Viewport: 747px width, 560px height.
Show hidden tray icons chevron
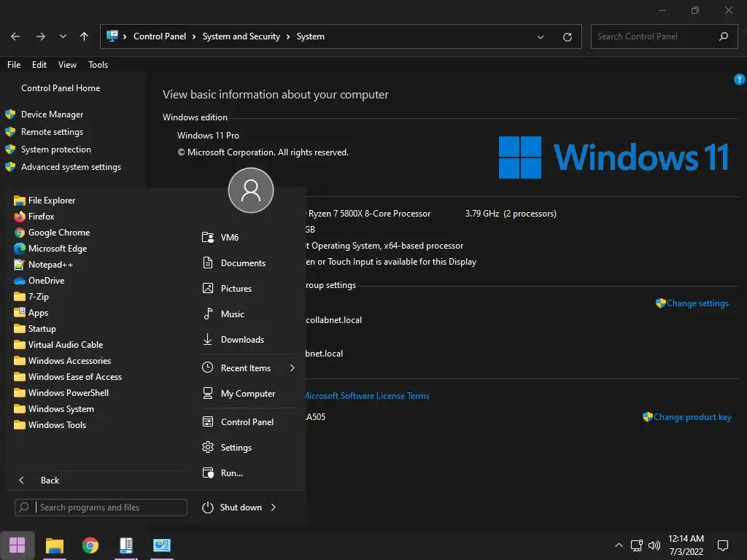[x=619, y=545]
